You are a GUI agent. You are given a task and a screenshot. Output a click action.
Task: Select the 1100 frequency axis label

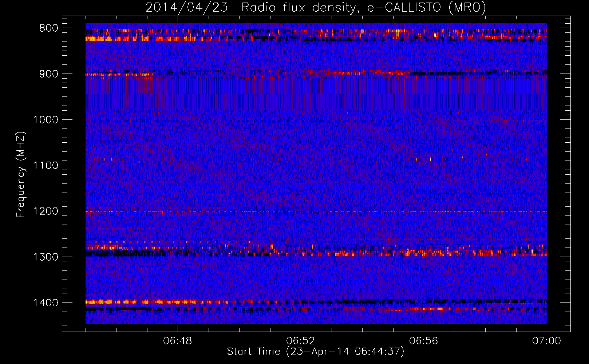coord(46,166)
